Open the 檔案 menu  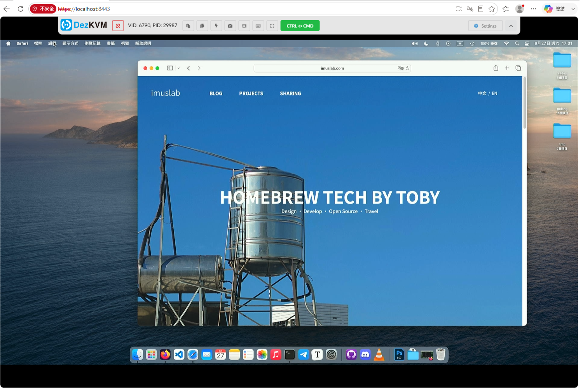tap(38, 44)
